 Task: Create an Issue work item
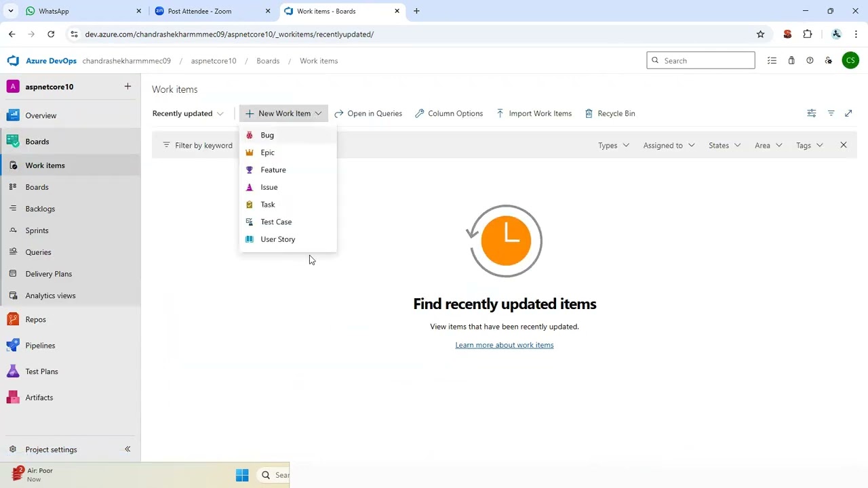(x=288, y=187)
